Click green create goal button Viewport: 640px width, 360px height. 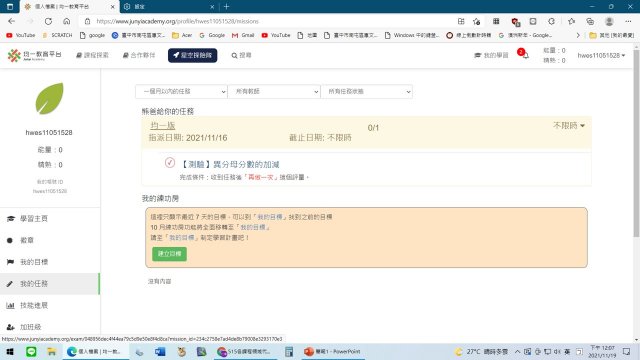[x=169, y=254]
